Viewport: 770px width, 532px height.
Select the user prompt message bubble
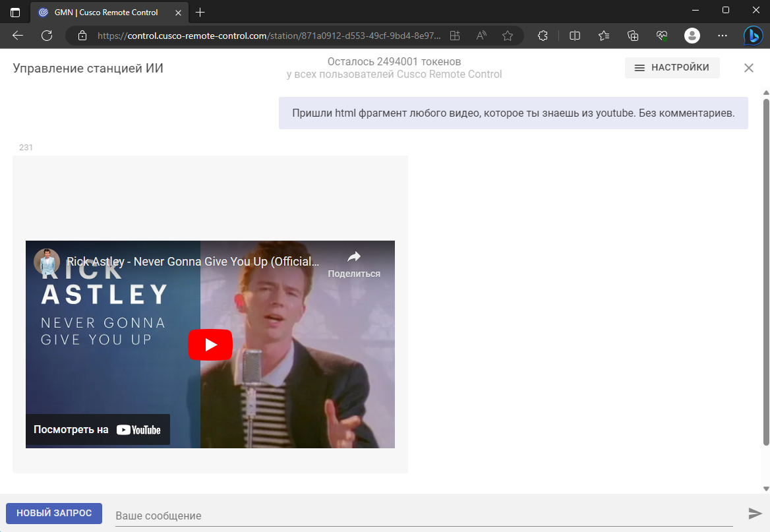click(x=513, y=113)
